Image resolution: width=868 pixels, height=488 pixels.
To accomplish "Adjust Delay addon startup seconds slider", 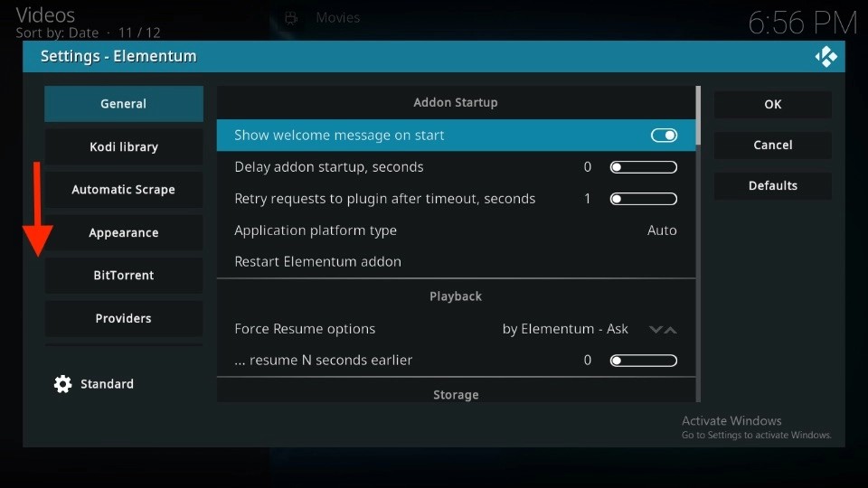I will [643, 167].
